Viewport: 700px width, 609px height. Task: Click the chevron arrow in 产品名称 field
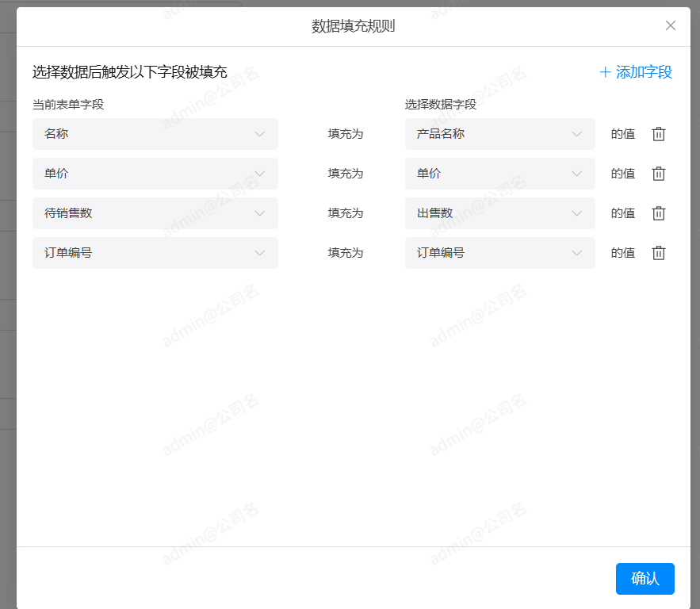coord(577,134)
